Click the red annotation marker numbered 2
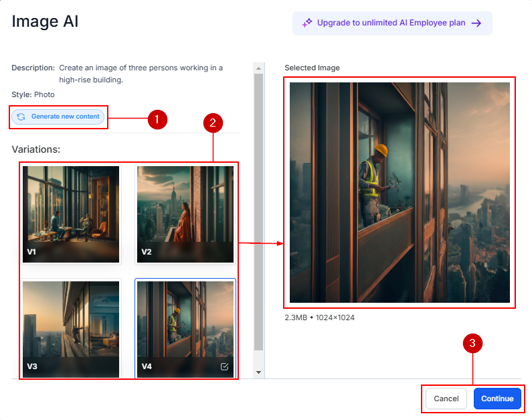This screenshot has width=532, height=420. click(x=212, y=123)
